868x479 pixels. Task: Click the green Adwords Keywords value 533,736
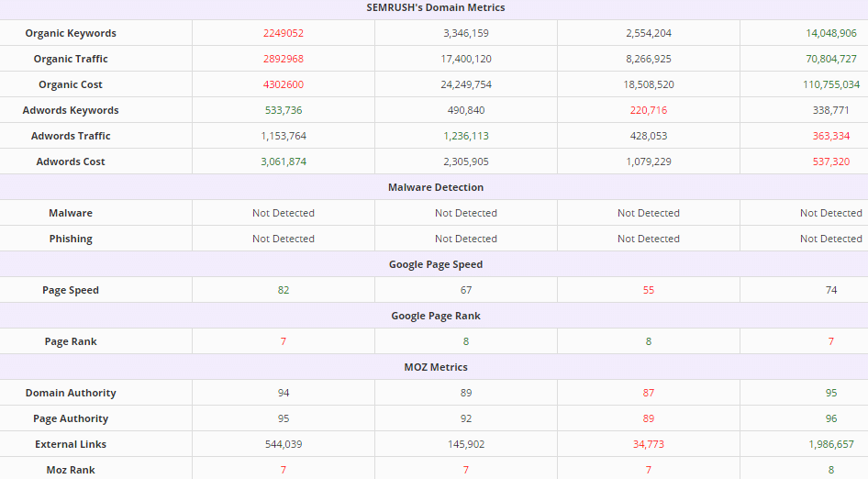click(x=284, y=110)
